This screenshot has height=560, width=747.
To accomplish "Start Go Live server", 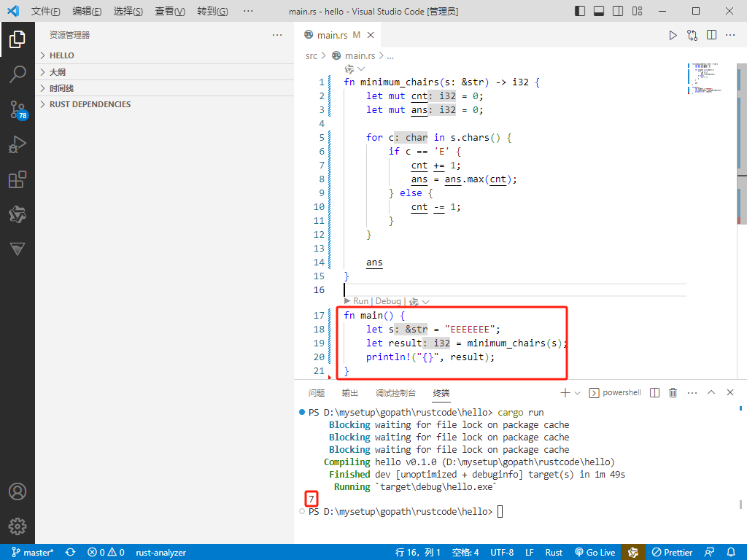I will pyautogui.click(x=595, y=553).
